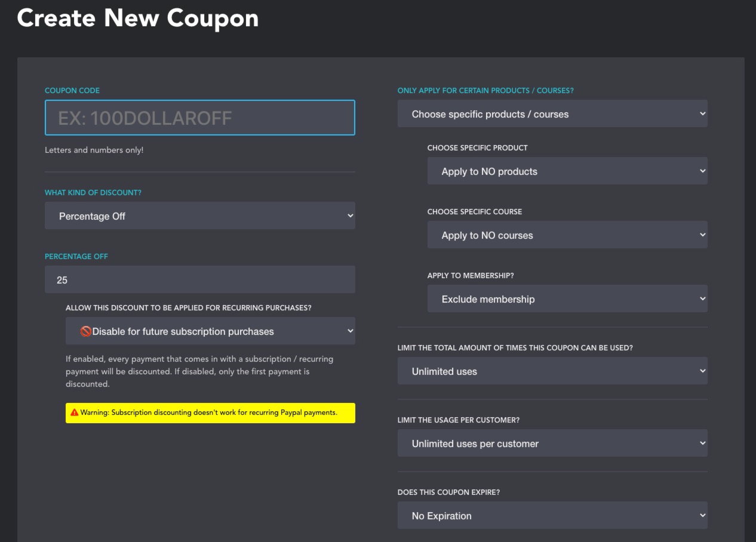Image resolution: width=756 pixels, height=542 pixels.
Task: Click the red warning triangle icon
Action: [75, 412]
